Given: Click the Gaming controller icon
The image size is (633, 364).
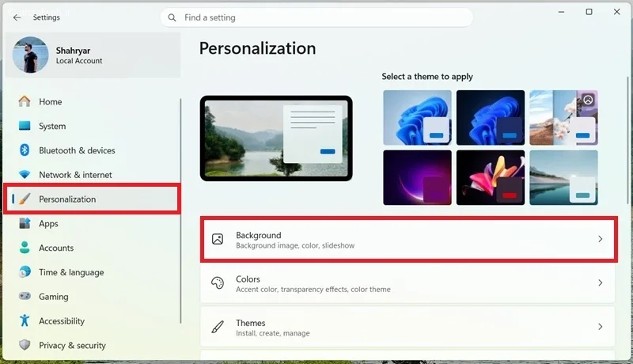Looking at the screenshot, I should pos(25,296).
